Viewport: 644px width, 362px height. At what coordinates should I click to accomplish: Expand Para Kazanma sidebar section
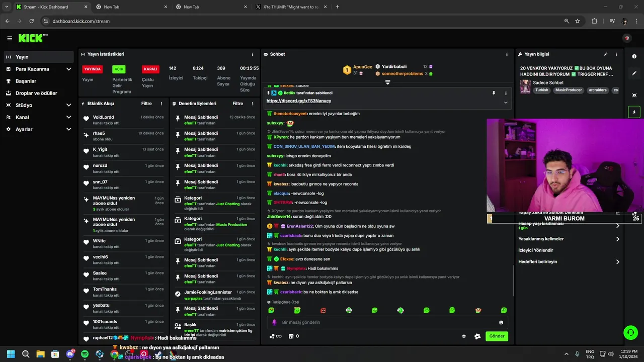[69, 69]
